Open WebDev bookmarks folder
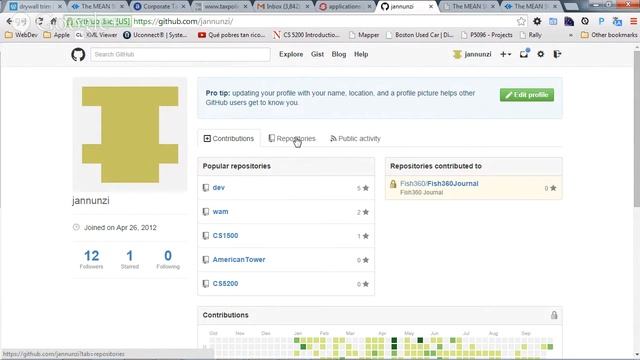This screenshot has height=360, width=640. [x=21, y=35]
